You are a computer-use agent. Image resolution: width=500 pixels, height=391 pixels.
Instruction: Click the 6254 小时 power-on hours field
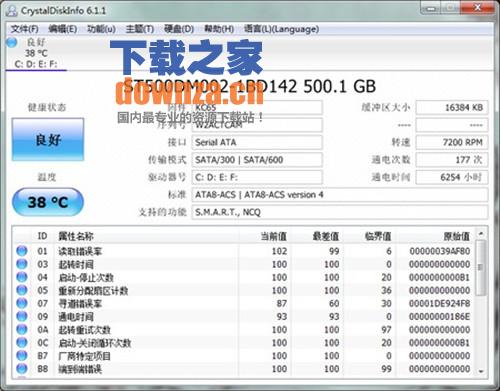pos(452,177)
